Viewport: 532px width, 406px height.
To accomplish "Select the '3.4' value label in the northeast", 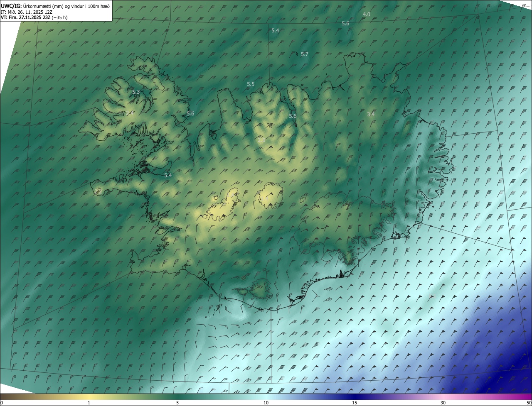I will click(x=371, y=114).
